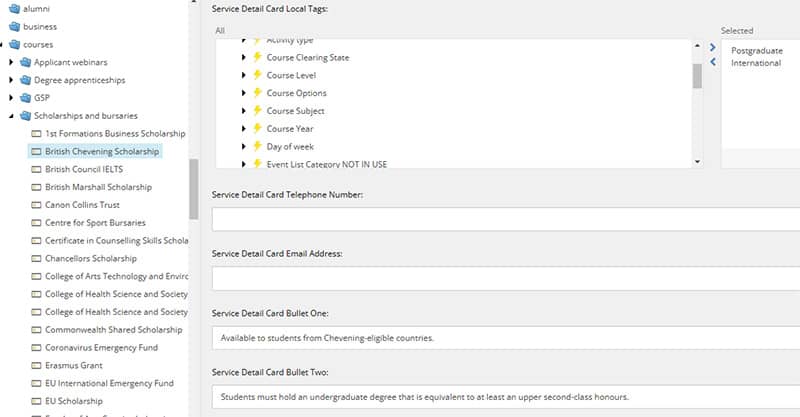Image resolution: width=800 pixels, height=417 pixels.
Task: Collapse the Scholarships and bursaries node
Action: [x=11, y=116]
